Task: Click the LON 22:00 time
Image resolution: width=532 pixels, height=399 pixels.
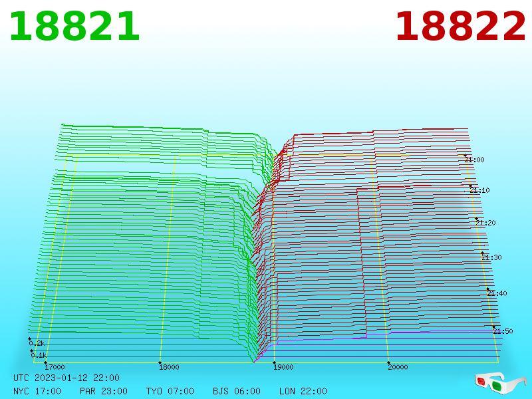Action: pos(303,391)
